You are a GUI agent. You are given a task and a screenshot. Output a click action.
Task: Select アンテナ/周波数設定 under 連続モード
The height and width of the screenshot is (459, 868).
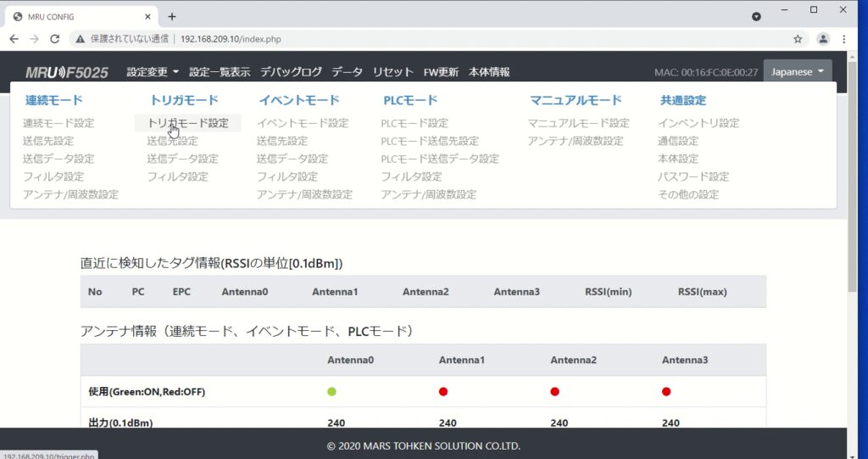(x=71, y=194)
